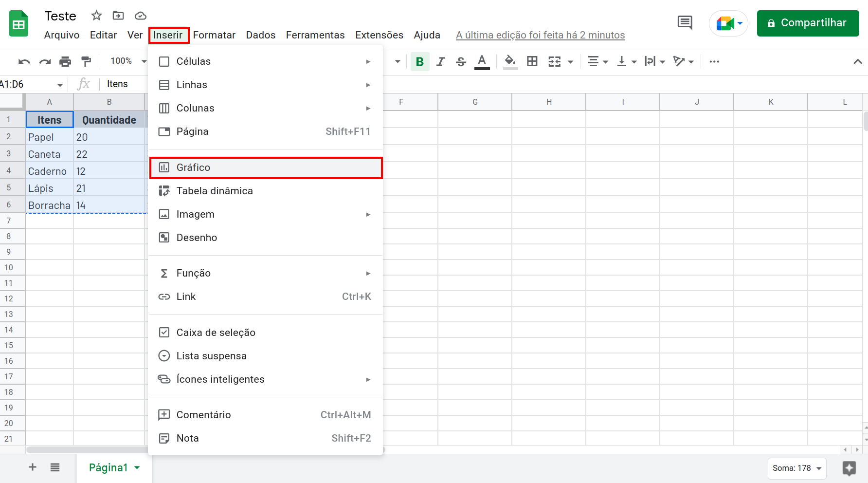Choose a text color swatch
Image resolution: width=868 pixels, height=483 pixels.
[482, 61]
